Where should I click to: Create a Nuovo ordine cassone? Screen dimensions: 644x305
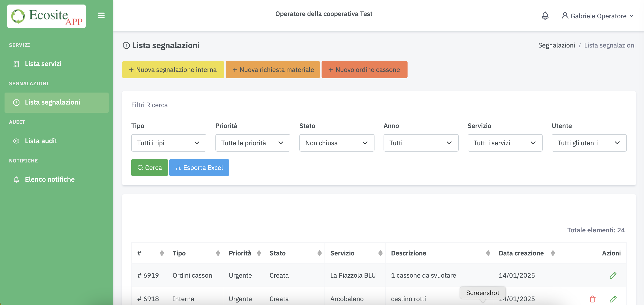(x=364, y=69)
